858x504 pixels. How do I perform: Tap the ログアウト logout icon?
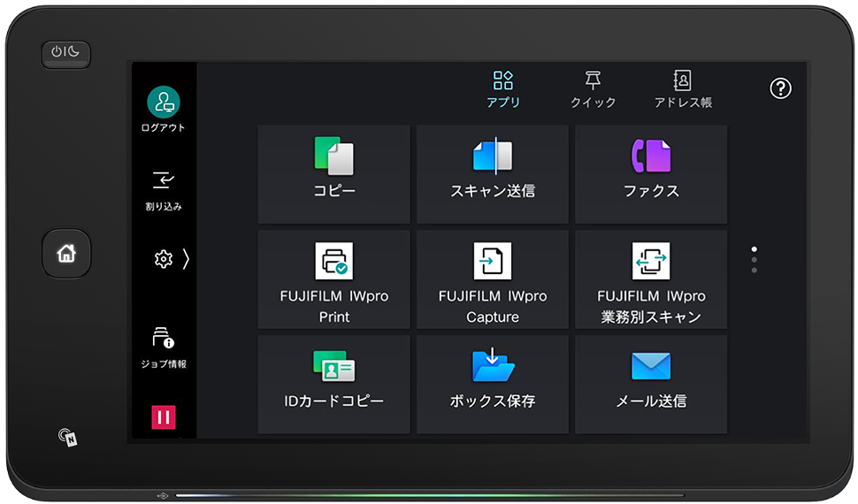164,103
